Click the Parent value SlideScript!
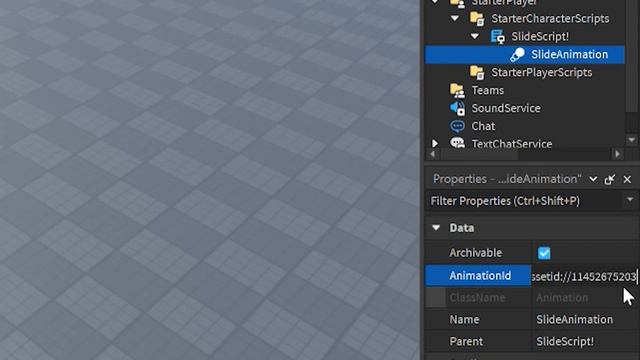Image resolution: width=640 pixels, height=360 pixels. pyautogui.click(x=565, y=341)
